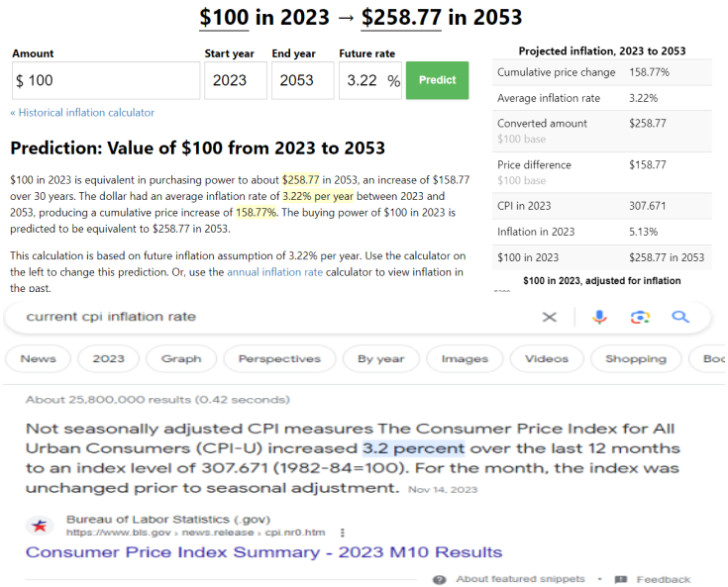This screenshot has width=728, height=587.
Task: Click the underlined $258.77 in the heading
Action: 401,18
